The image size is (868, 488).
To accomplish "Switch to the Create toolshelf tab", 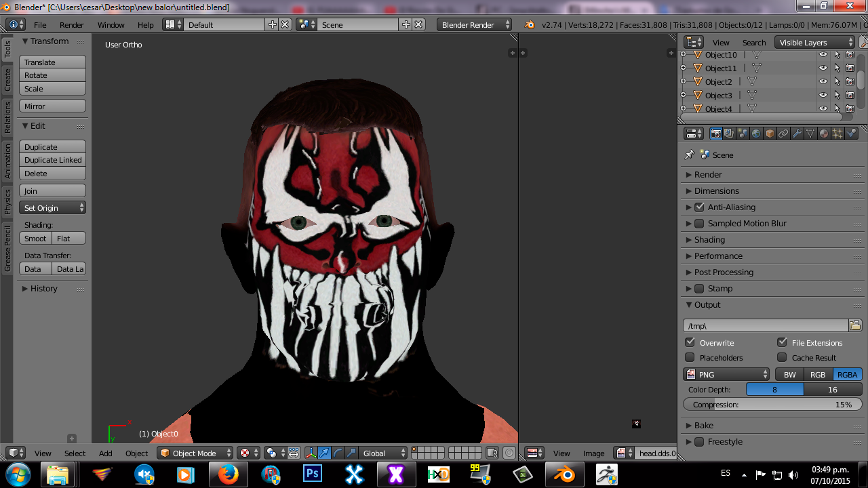I will [7, 80].
